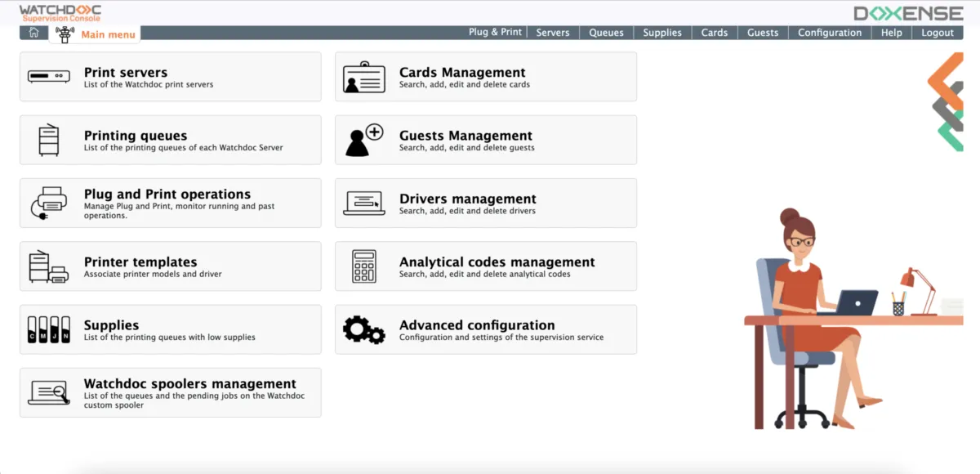Image resolution: width=980 pixels, height=474 pixels.
Task: Click the Cards Management ID card icon
Action: [364, 77]
